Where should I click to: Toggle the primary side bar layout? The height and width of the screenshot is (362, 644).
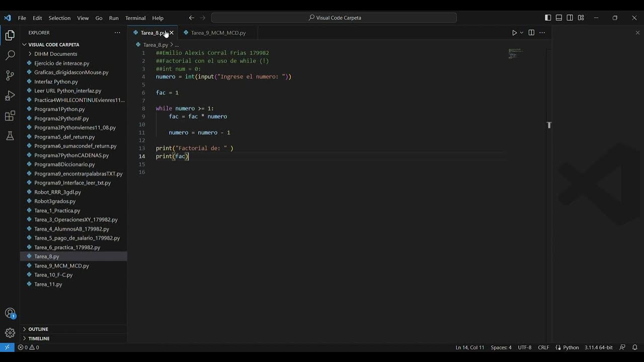(x=548, y=18)
